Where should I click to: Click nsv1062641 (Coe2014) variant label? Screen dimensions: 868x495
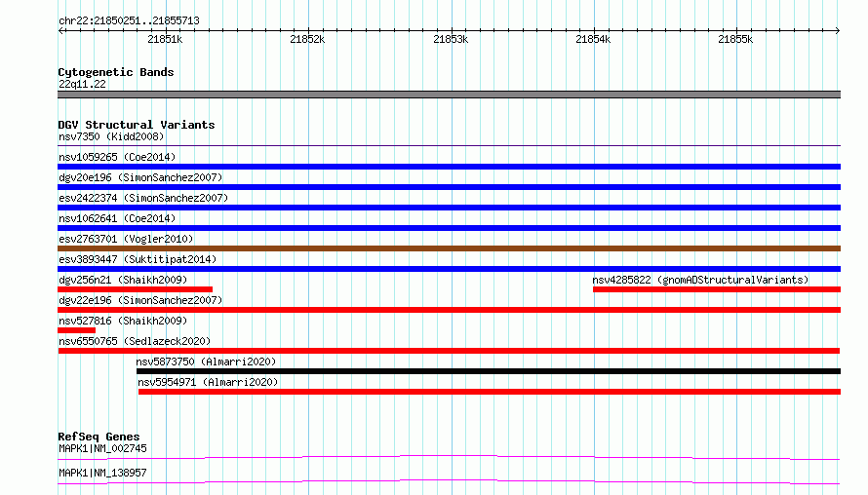(117, 218)
